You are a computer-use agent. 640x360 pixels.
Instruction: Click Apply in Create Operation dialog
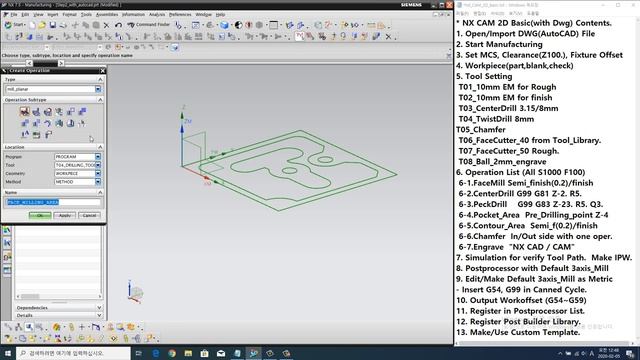[64, 215]
